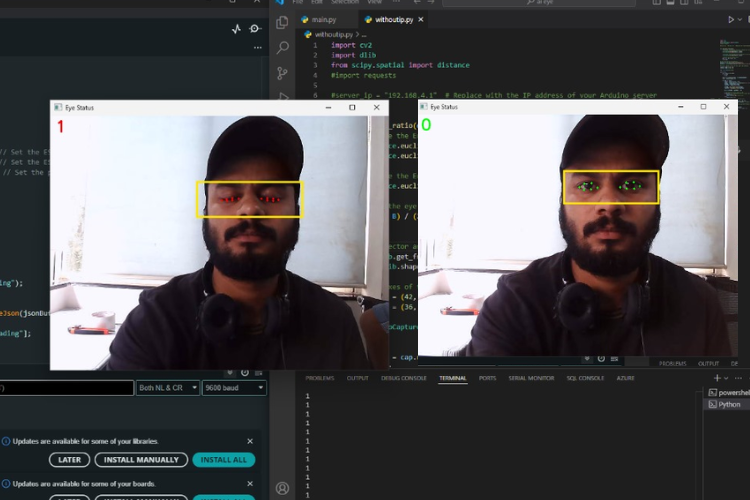Open the Arduino serial plotter icon

(236, 29)
